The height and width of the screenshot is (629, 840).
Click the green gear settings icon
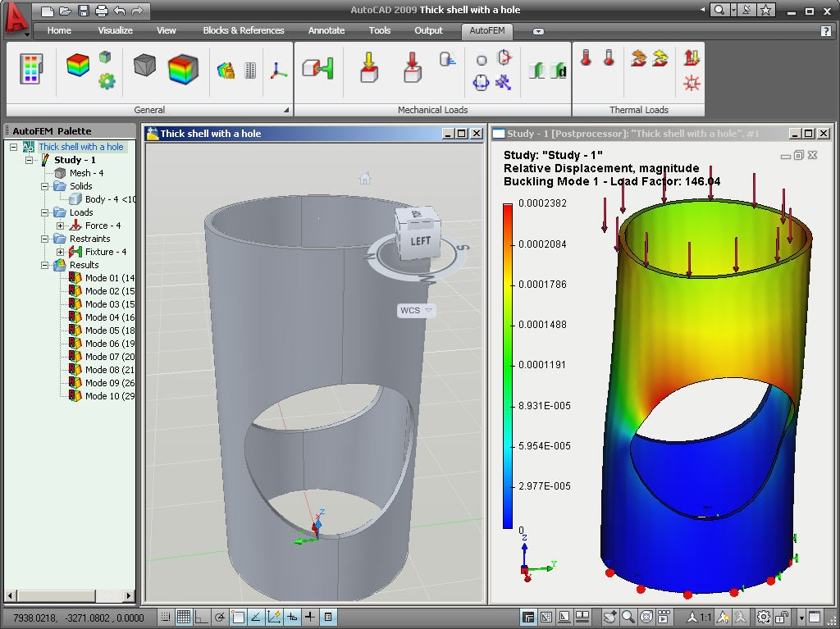click(107, 81)
